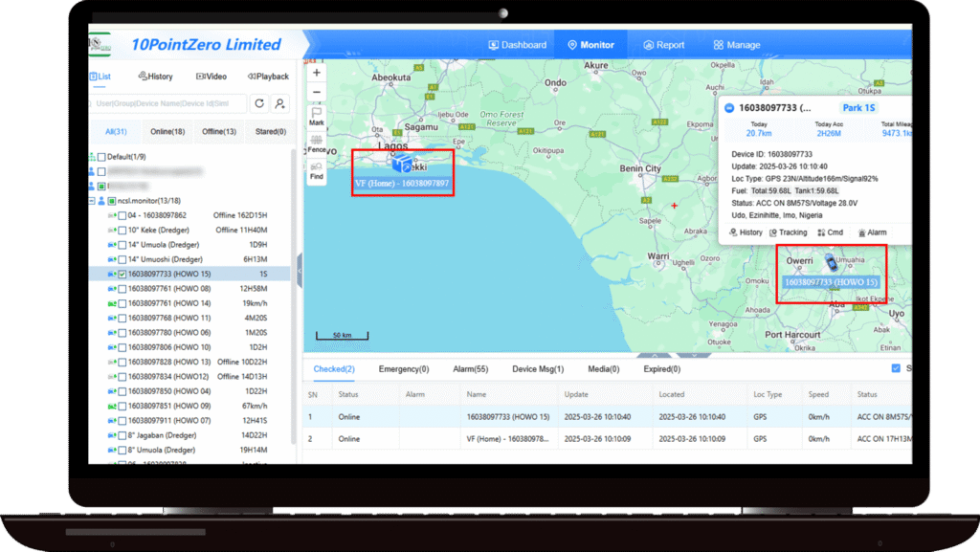This screenshot has height=552, width=980.
Task: Open History from device popup
Action: tap(746, 232)
